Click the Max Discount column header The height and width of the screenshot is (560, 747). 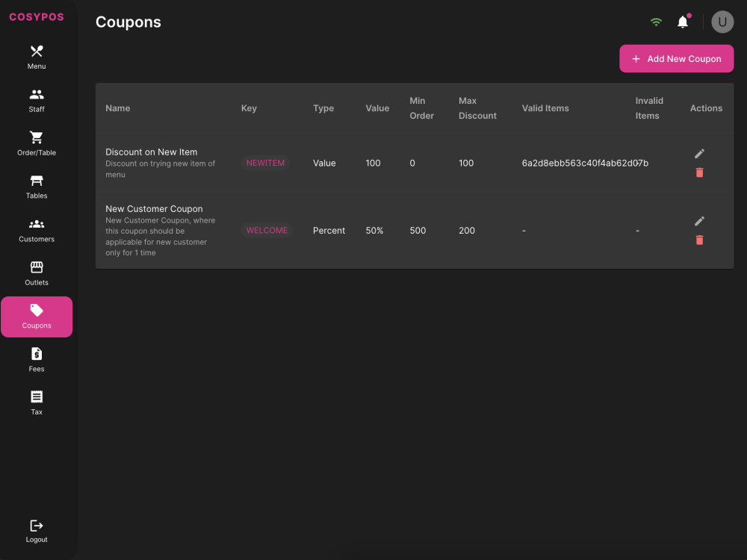(477, 108)
